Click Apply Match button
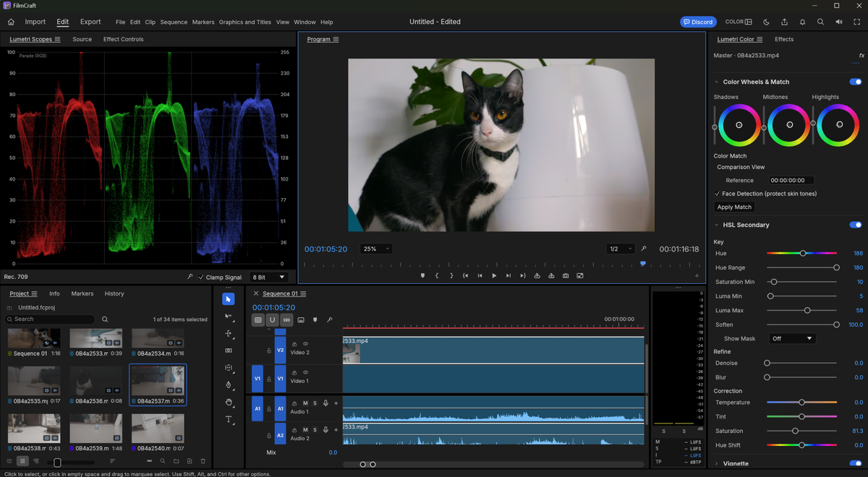 pos(734,207)
